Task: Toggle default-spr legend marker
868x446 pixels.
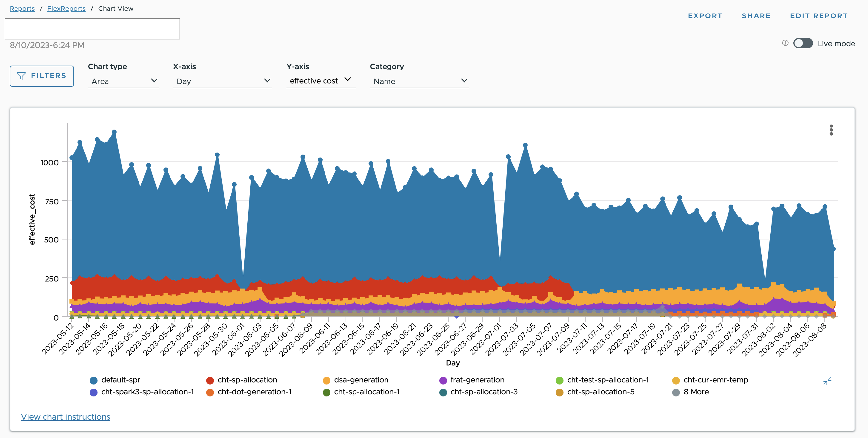Action: click(x=94, y=380)
